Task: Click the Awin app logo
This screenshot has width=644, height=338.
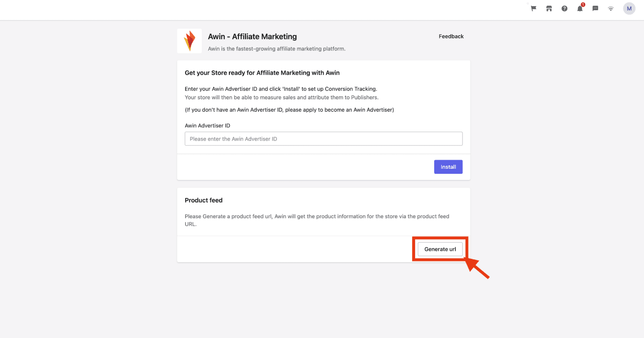Action: 190,41
